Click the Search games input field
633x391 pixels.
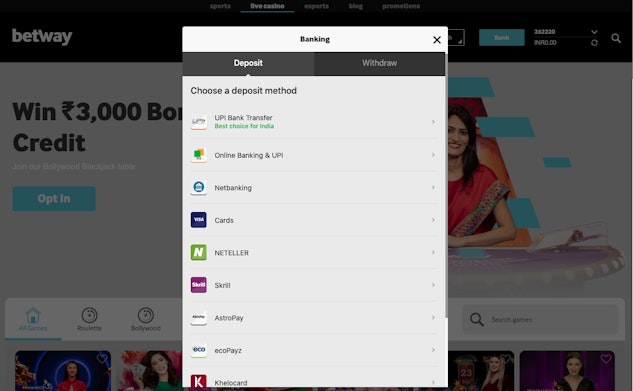click(x=540, y=320)
